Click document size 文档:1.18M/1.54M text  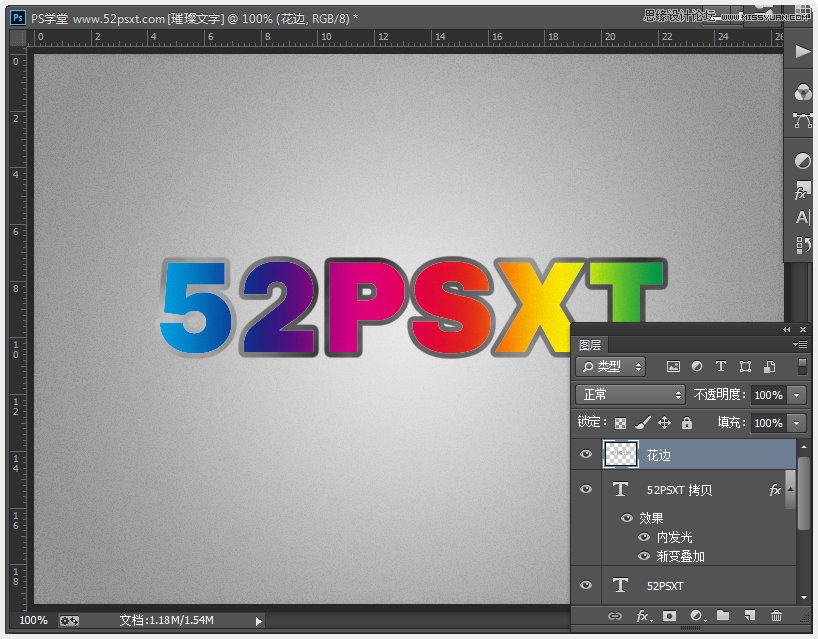coord(166,620)
